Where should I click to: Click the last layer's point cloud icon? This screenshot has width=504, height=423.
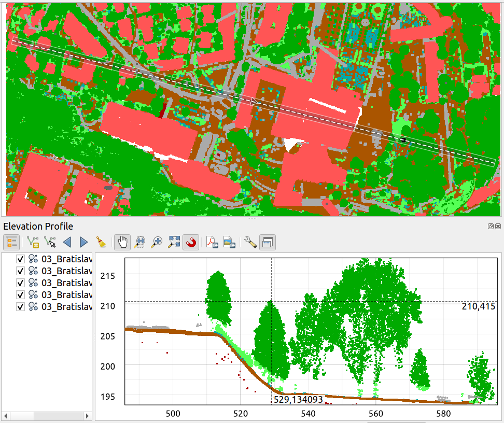tap(33, 307)
